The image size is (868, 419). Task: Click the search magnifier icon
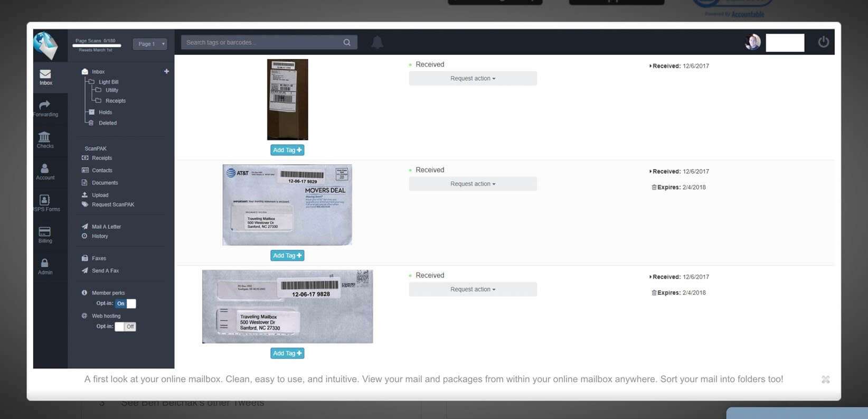click(x=347, y=42)
